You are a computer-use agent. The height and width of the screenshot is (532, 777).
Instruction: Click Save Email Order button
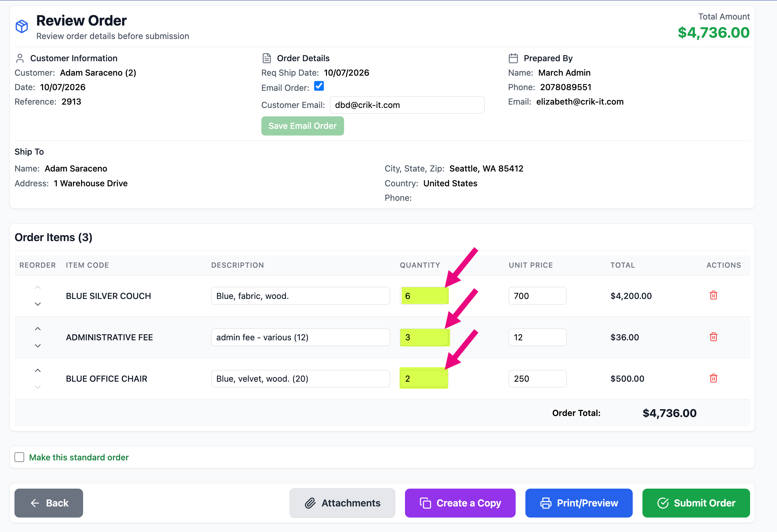(302, 126)
